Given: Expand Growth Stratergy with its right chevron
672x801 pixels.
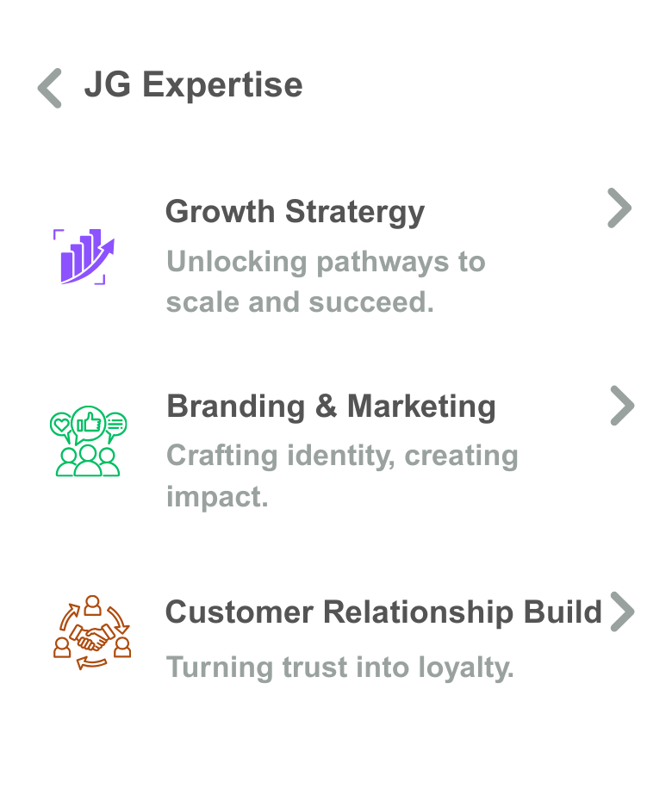Looking at the screenshot, I should [x=619, y=208].
